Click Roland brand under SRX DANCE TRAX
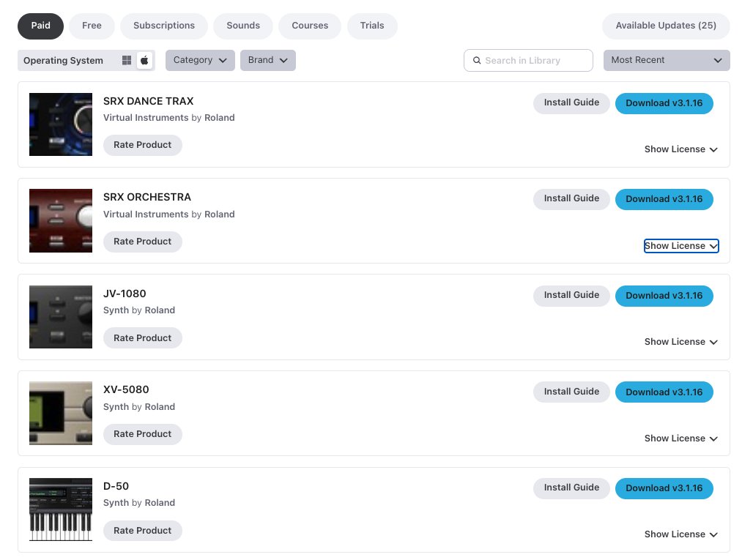The image size is (753, 560). 220,118
